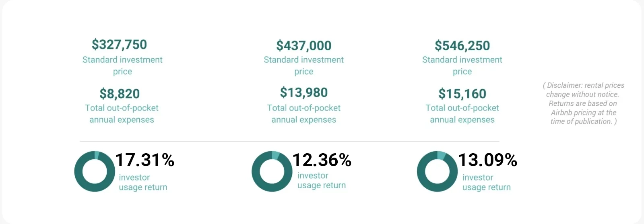Click the middle 'Standard investment price' label

pos(304,65)
